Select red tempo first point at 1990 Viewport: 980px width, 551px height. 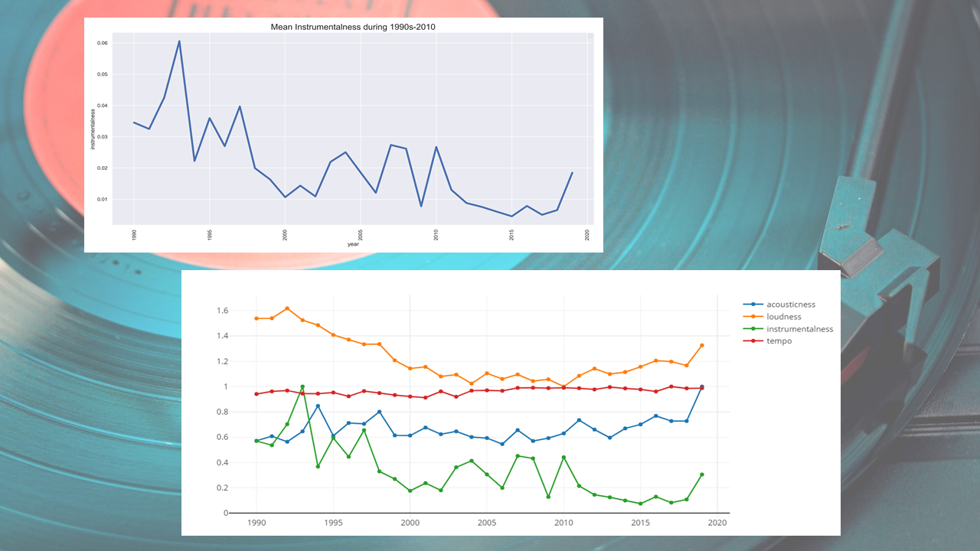pos(256,394)
